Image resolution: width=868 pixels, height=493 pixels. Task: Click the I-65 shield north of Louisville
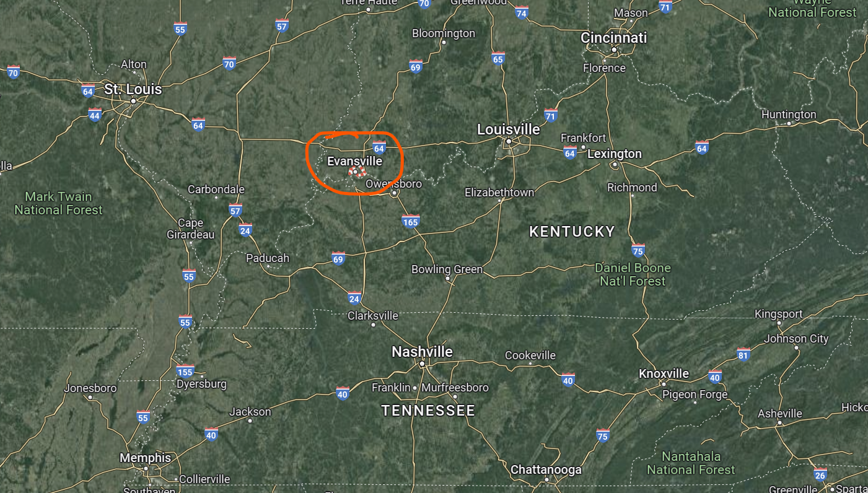tap(498, 58)
